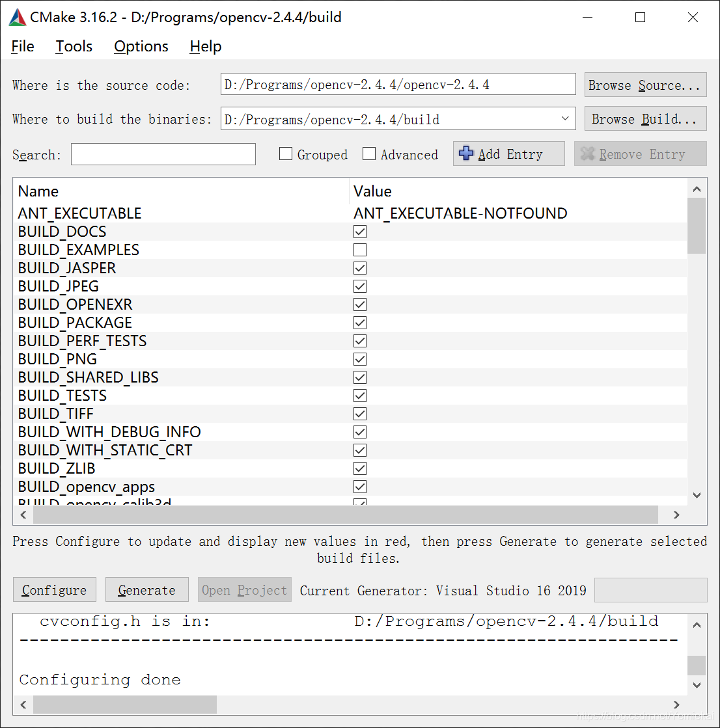The height and width of the screenshot is (728, 720).
Task: Click the Generate button
Action: [146, 589]
